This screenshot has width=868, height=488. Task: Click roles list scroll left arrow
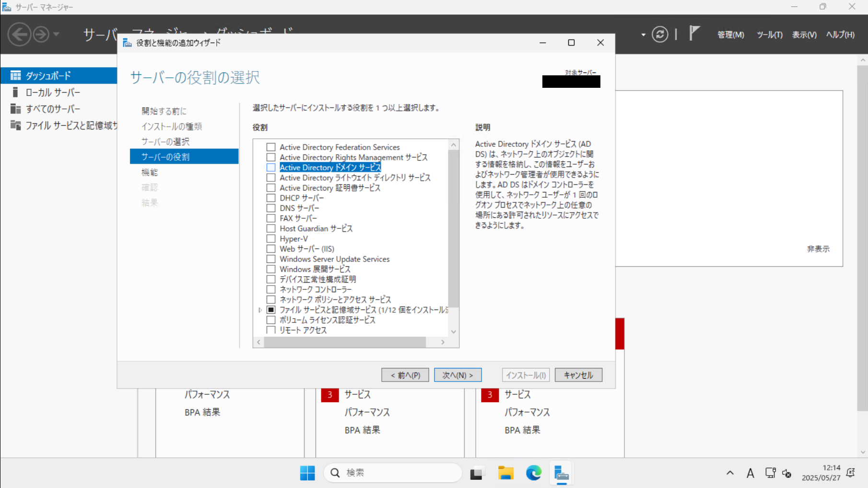coord(259,342)
